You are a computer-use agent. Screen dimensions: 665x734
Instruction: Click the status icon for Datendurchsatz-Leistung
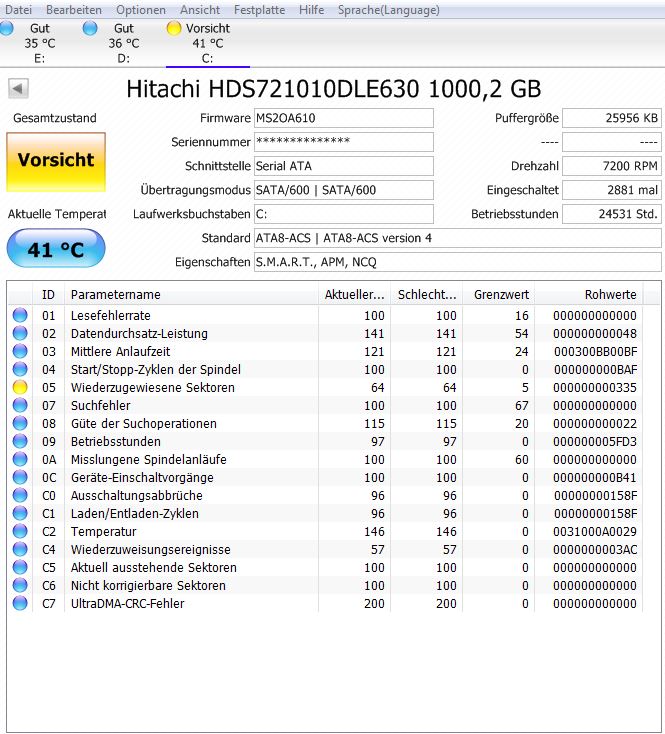coord(20,333)
